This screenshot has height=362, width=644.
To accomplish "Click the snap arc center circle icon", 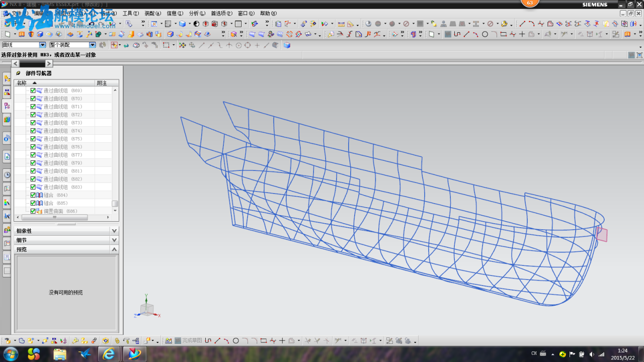I will (x=238, y=45).
